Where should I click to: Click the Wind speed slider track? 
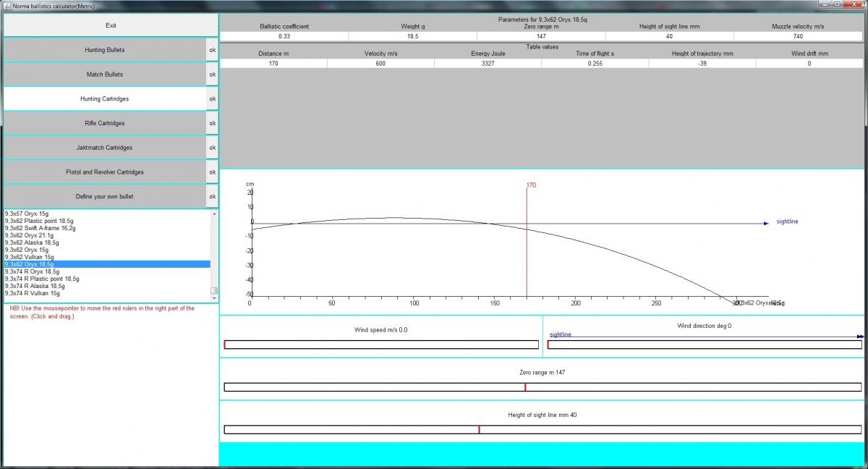pyautogui.click(x=381, y=345)
